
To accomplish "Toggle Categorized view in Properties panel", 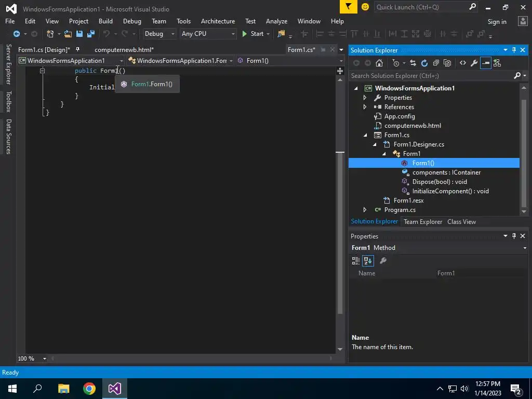I will [x=355, y=261].
